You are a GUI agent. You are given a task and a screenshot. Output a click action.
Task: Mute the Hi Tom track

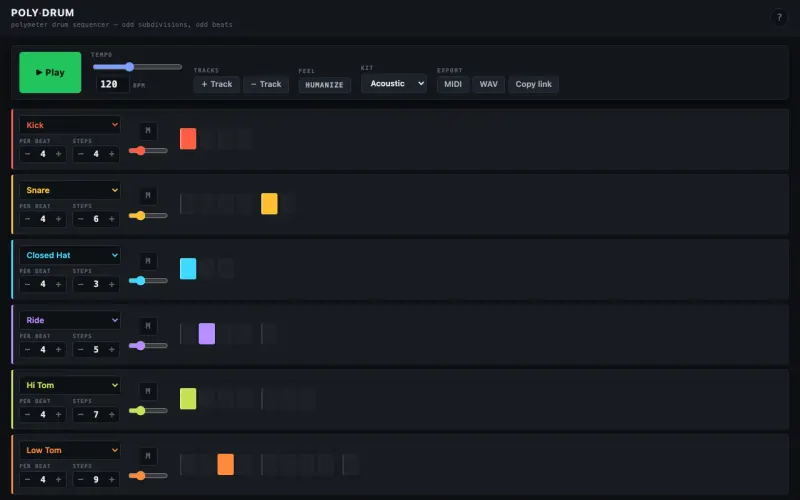coord(148,391)
